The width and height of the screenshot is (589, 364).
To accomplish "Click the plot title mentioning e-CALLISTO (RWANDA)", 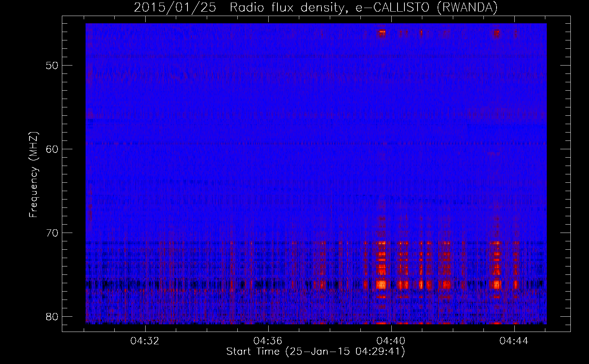I will [x=316, y=7].
